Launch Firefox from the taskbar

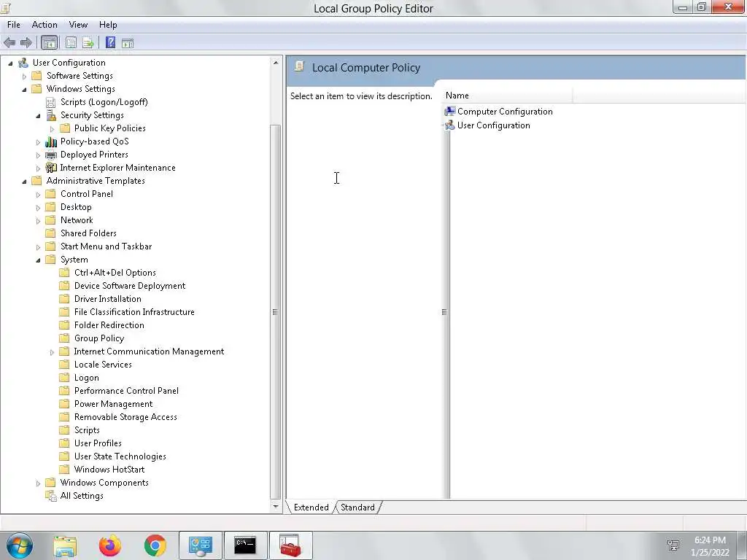[110, 545]
